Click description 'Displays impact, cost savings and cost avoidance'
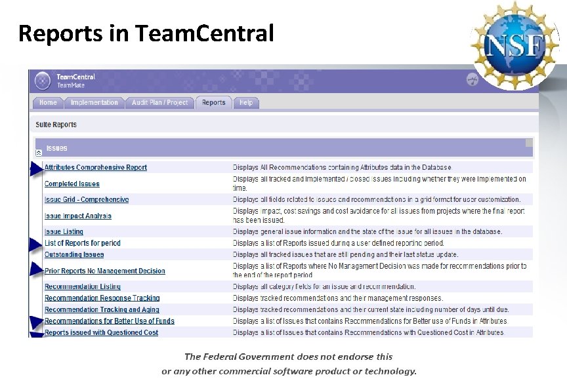The height and width of the screenshot is (392, 567). tap(379, 215)
